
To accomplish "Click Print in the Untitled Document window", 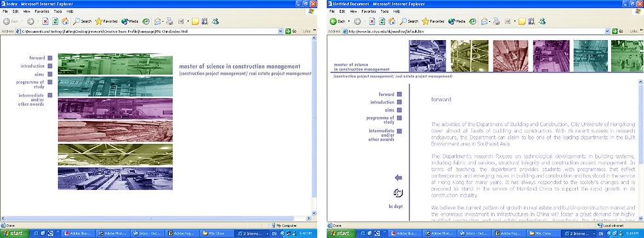I will (496, 22).
